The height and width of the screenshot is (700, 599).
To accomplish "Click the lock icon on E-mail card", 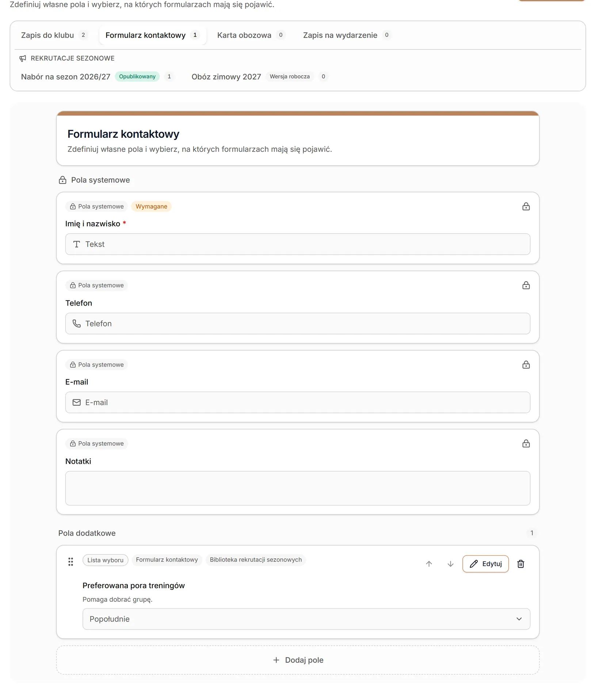I will [526, 364].
